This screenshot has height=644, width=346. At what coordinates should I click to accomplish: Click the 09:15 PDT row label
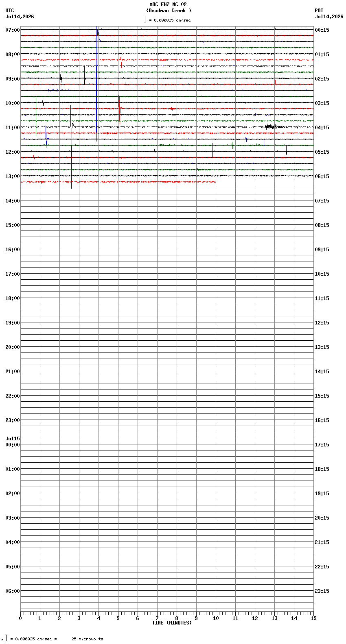[x=322, y=250]
